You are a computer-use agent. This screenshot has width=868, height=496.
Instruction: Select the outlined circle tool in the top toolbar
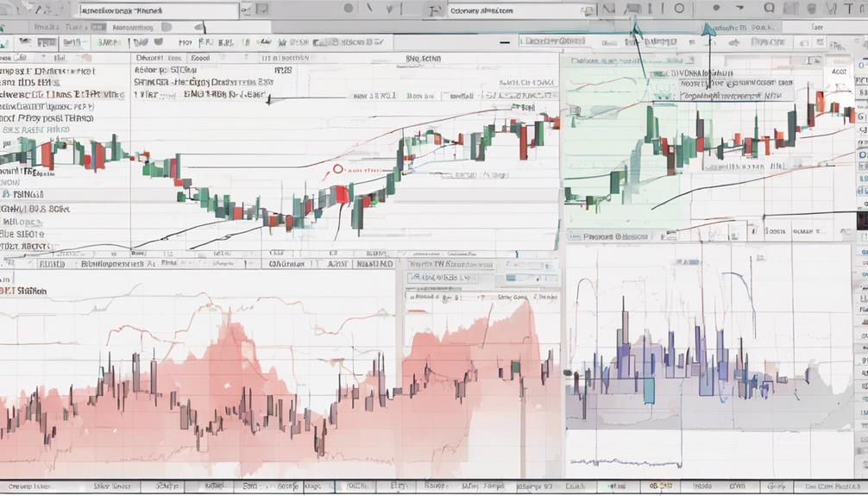coord(679,9)
